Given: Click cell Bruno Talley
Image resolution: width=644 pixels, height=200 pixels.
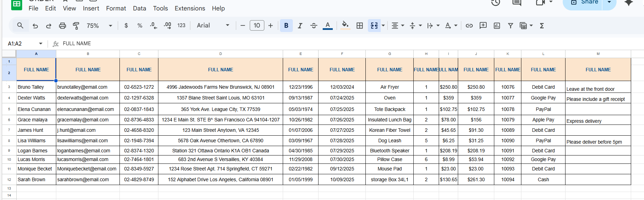Looking at the screenshot, I should (36, 87).
